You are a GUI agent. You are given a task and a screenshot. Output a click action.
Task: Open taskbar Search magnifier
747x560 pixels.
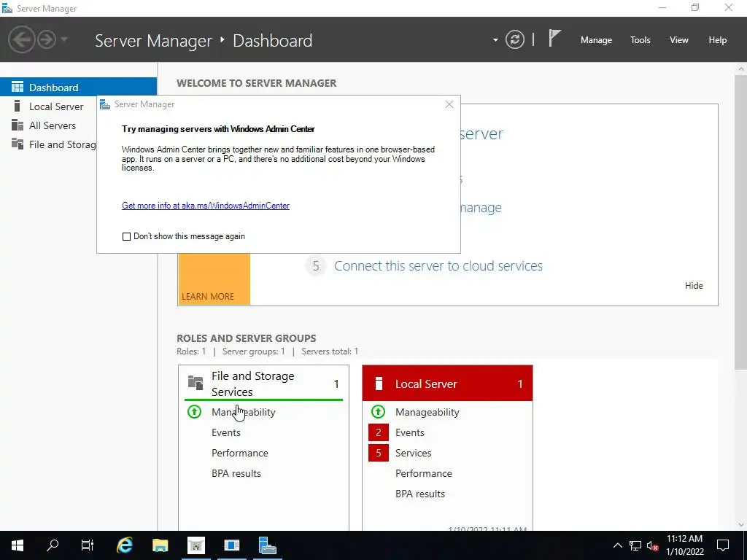point(53,545)
